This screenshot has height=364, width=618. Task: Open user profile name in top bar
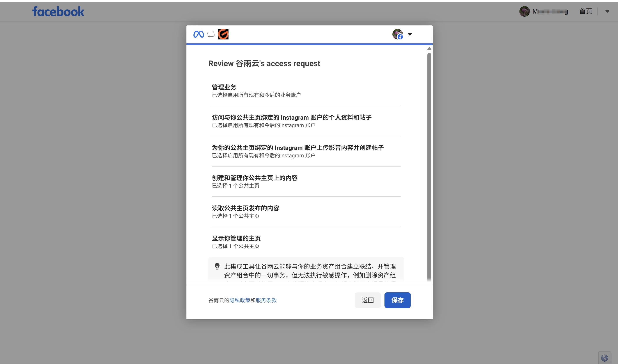[x=550, y=11]
